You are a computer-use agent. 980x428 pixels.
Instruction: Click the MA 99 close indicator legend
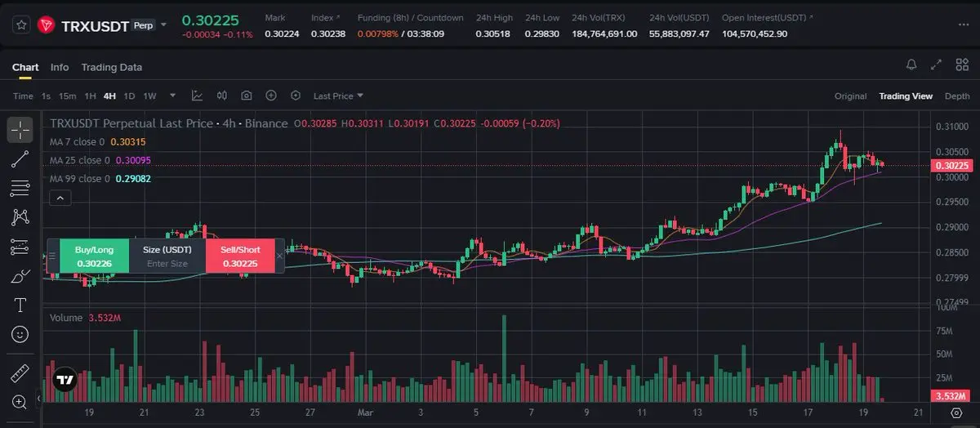(100, 178)
